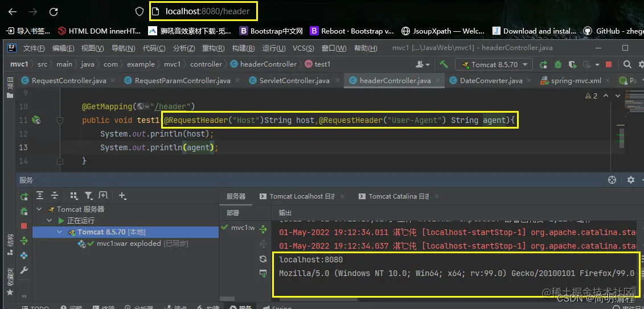Image resolution: width=644 pixels, height=309 pixels.
Task: Click the controller breadcrumb
Action: (x=206, y=64)
